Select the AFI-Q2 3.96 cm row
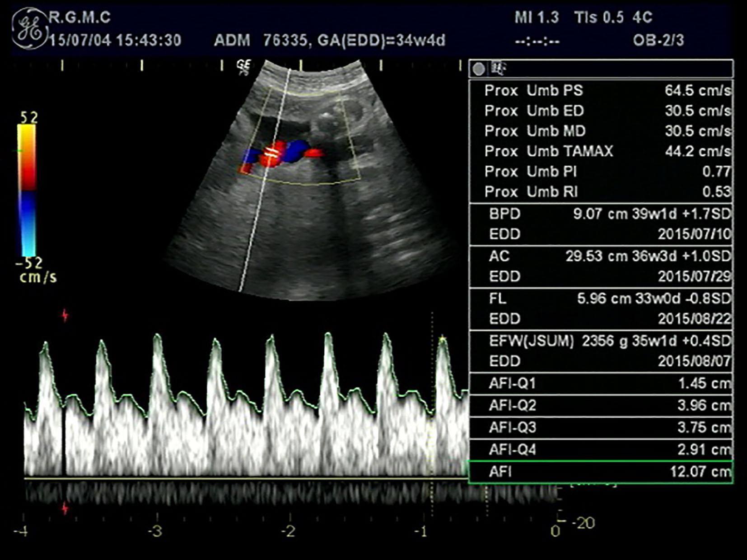Image resolution: width=747 pixels, height=560 pixels. (601, 406)
